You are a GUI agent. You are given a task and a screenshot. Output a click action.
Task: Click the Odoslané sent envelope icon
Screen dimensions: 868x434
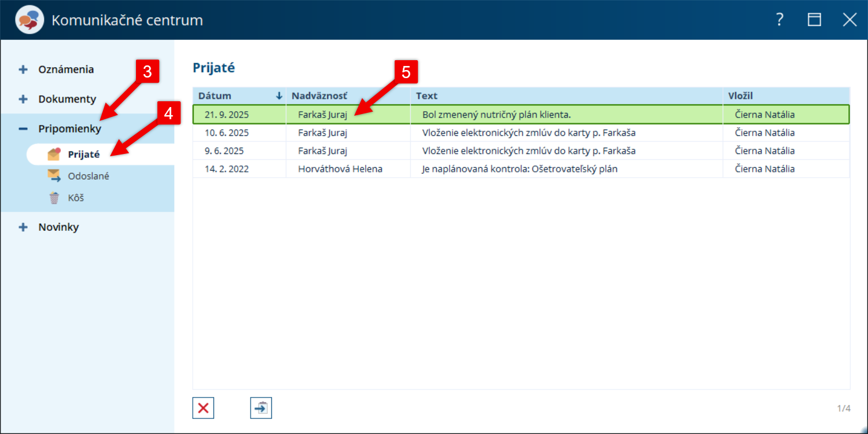coord(54,176)
